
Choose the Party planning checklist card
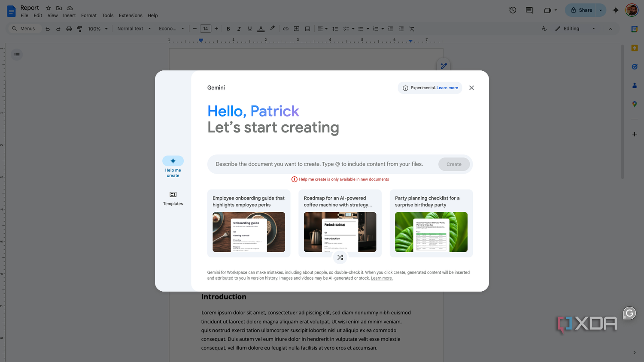coord(431,223)
